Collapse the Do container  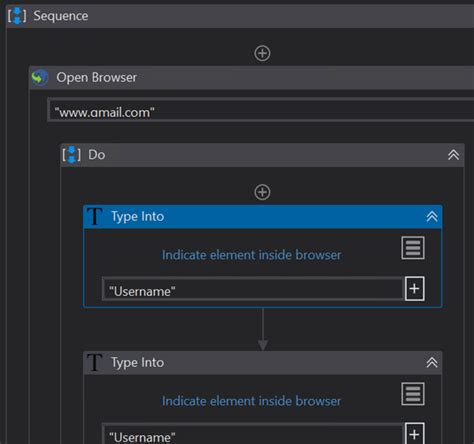(453, 155)
